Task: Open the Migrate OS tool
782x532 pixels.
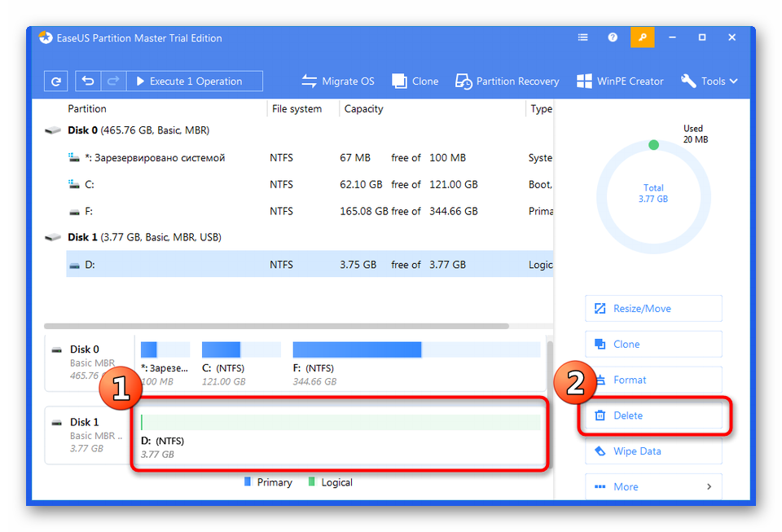Action: tap(338, 81)
